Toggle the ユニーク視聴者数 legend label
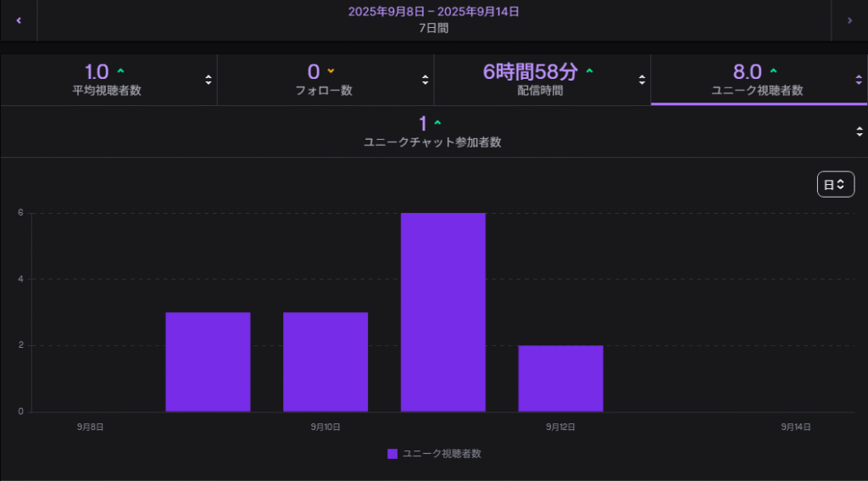The height and width of the screenshot is (481, 868). tap(442, 454)
